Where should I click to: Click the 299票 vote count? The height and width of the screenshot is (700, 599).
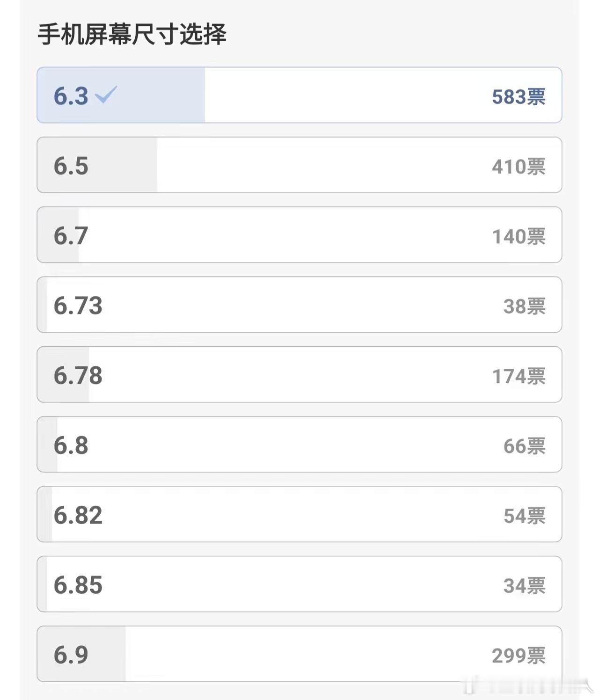(518, 656)
